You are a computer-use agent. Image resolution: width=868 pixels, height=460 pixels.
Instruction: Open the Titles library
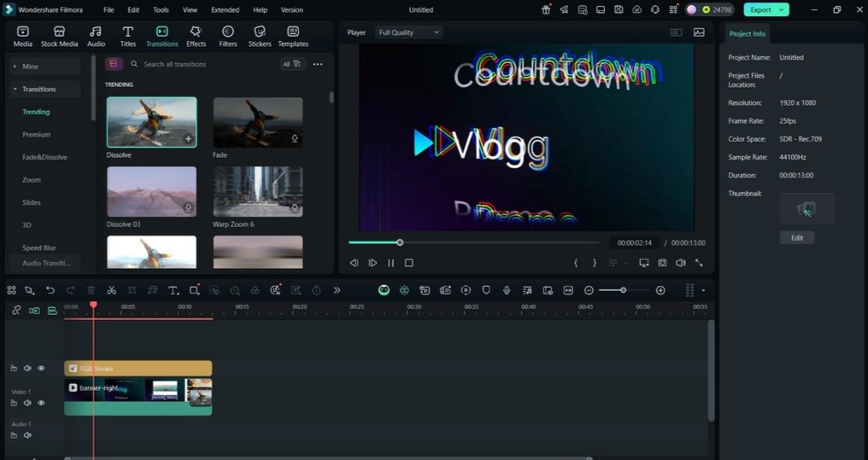tap(128, 37)
